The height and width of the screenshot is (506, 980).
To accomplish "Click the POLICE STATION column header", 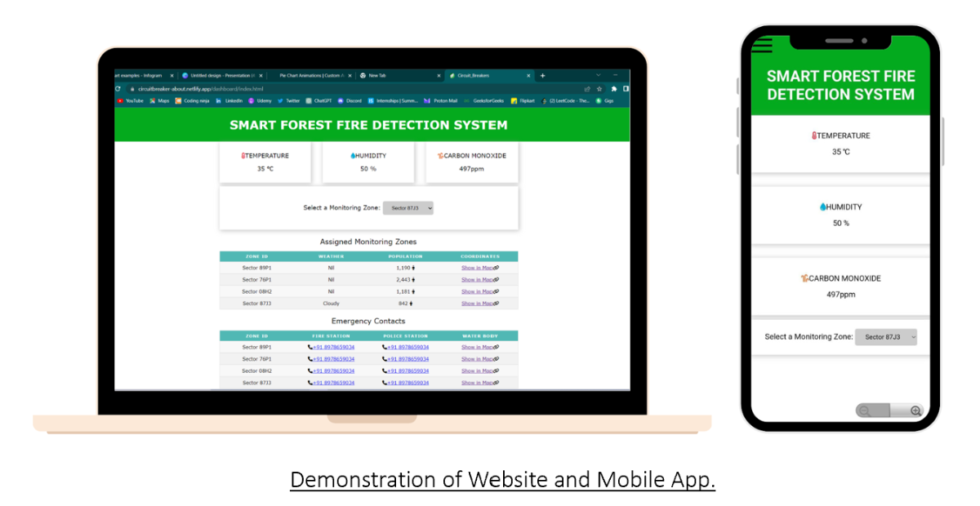I will [405, 335].
